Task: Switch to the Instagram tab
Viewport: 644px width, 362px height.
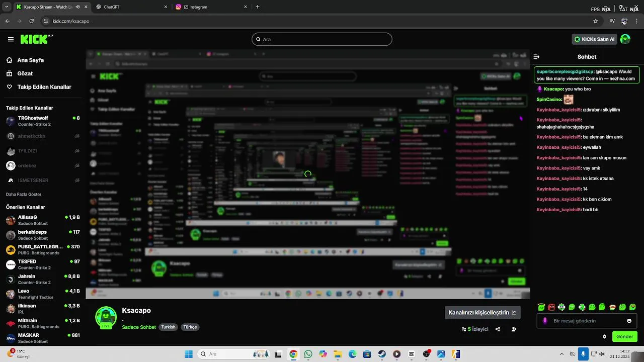Action: click(211, 7)
